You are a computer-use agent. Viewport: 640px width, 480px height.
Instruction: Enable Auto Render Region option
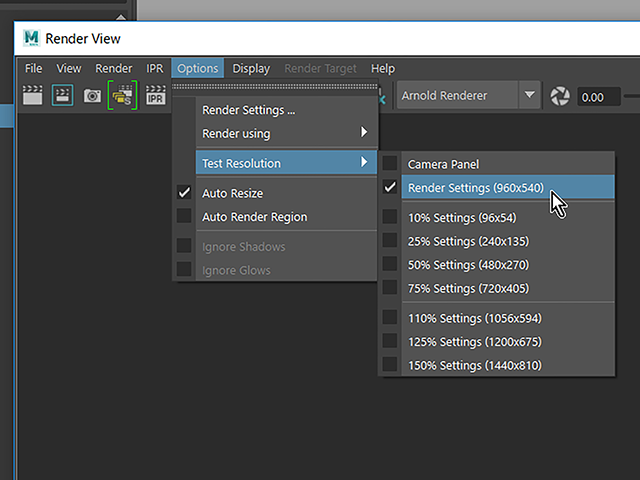coord(287,217)
